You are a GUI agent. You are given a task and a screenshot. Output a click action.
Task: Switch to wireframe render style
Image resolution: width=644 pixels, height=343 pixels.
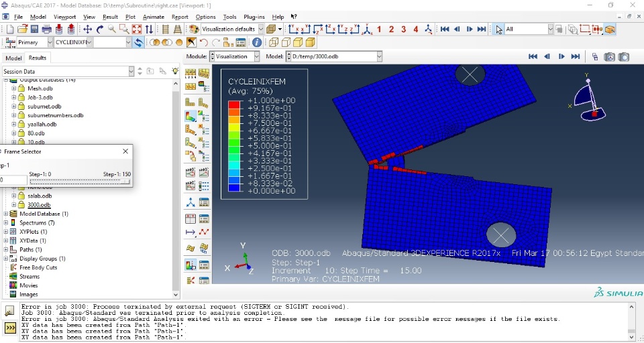point(274,42)
